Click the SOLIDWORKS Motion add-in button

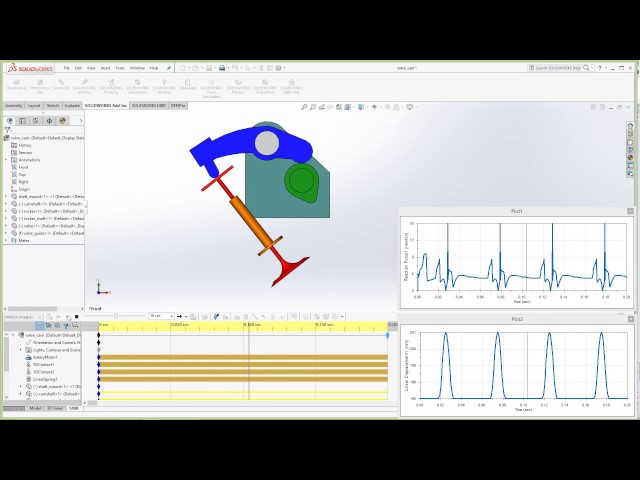click(84, 87)
